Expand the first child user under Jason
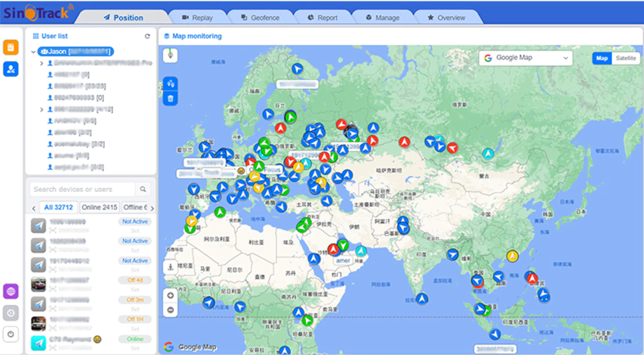 [x=42, y=63]
